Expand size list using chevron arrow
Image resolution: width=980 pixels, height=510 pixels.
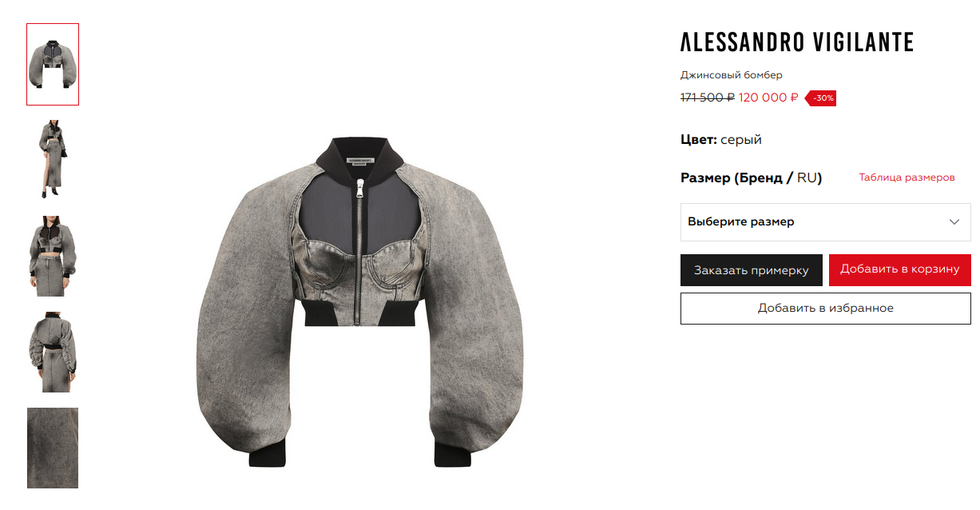click(x=954, y=222)
